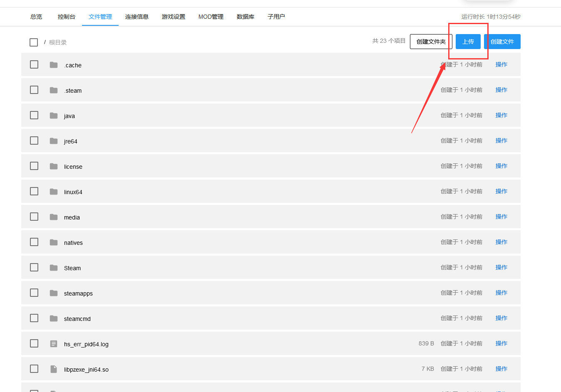
Task: Click the jre64 folder icon
Action: 54,141
